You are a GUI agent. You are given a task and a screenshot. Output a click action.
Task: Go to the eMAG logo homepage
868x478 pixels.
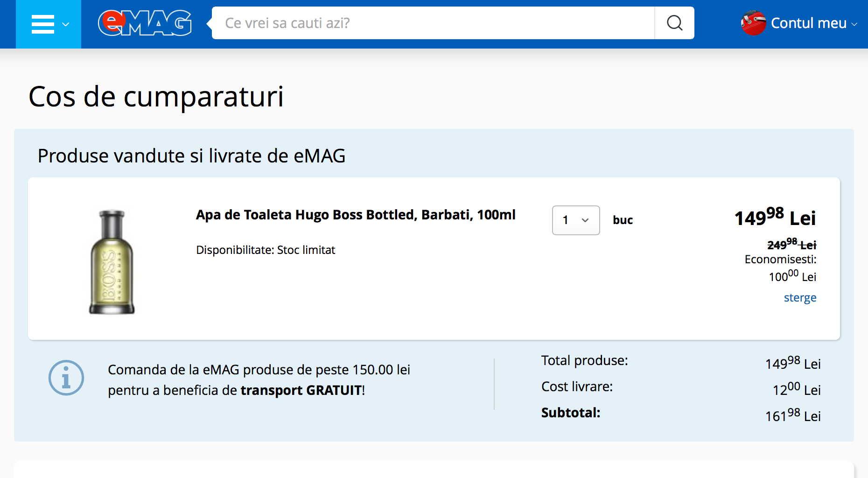coord(145,23)
